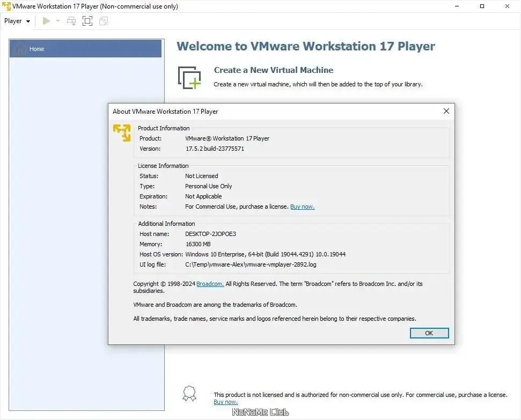Image resolution: width=521 pixels, height=420 pixels.
Task: Click Create a New Virtual Machine icon
Action: click(189, 78)
